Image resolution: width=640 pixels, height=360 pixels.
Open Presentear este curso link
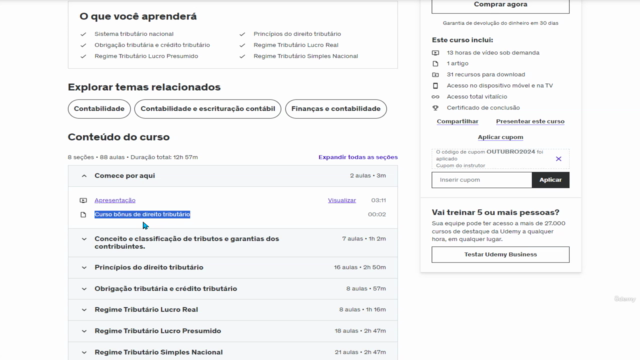pyautogui.click(x=530, y=121)
